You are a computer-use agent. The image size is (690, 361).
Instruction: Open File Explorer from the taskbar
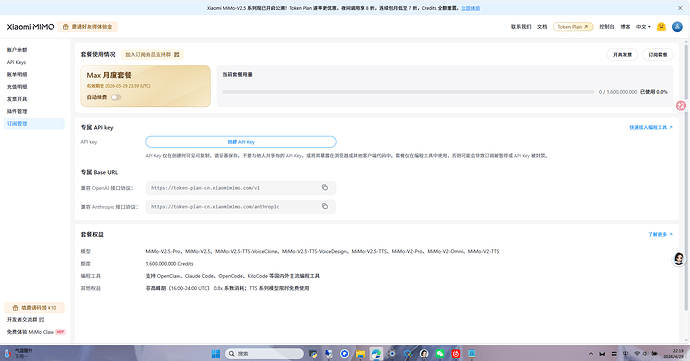[x=360, y=354]
